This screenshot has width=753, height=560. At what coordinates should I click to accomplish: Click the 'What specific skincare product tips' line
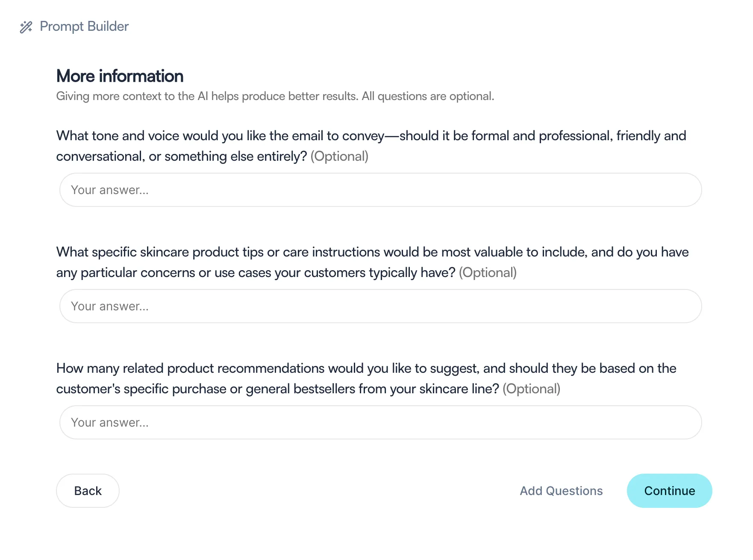372,252
